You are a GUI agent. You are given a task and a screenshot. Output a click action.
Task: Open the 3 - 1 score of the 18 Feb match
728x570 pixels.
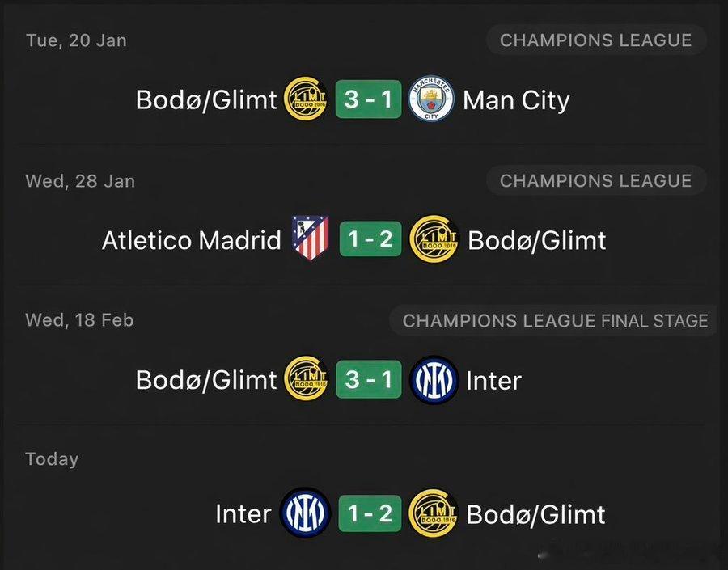tap(370, 380)
